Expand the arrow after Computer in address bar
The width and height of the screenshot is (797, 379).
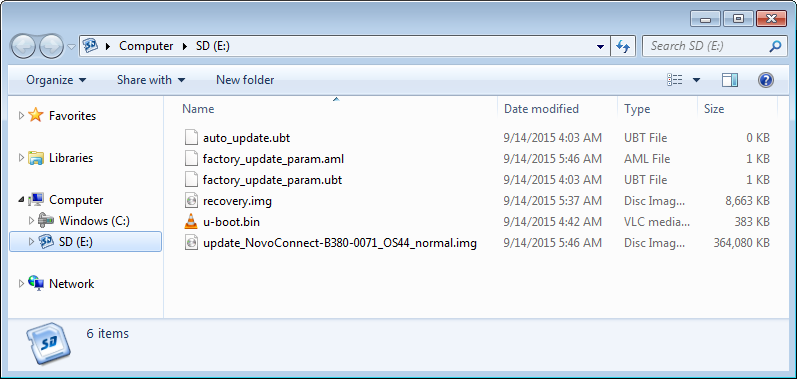(x=185, y=46)
